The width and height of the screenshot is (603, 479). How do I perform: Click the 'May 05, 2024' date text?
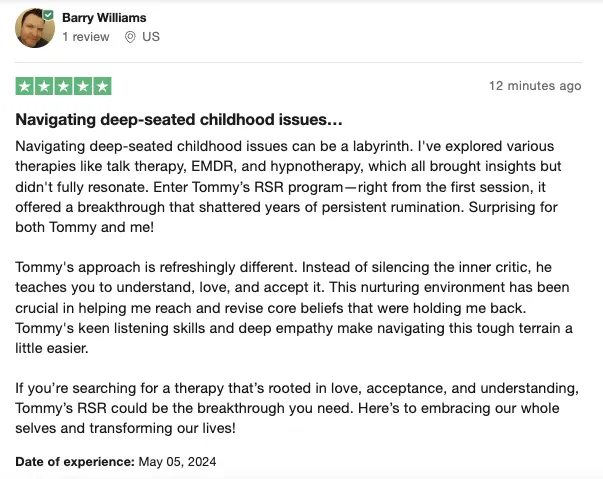[177, 461]
